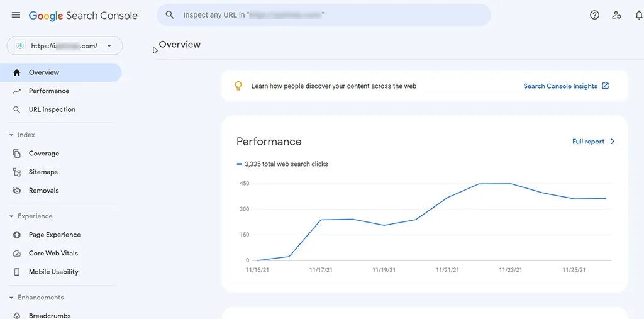644x319 pixels.
Task: Open user settings icon
Action: click(616, 15)
